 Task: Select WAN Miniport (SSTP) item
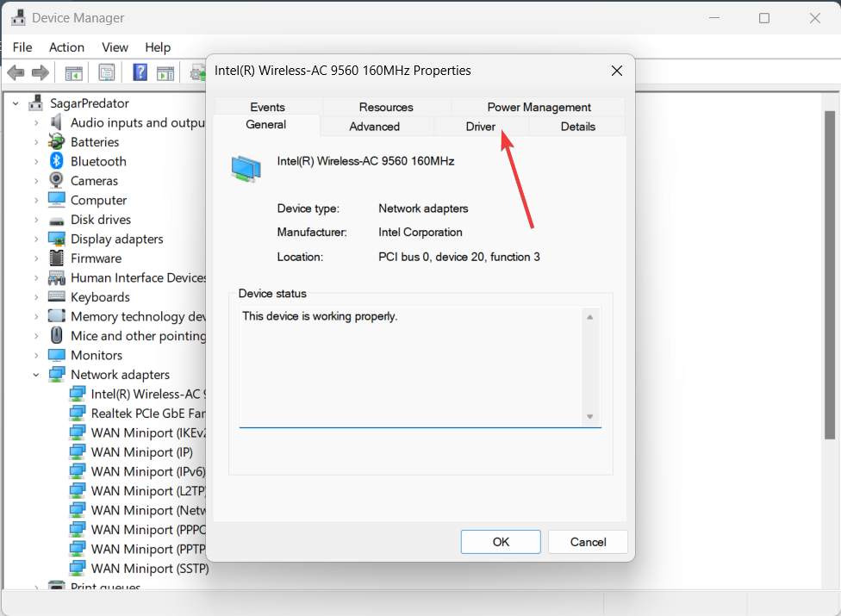[139, 569]
